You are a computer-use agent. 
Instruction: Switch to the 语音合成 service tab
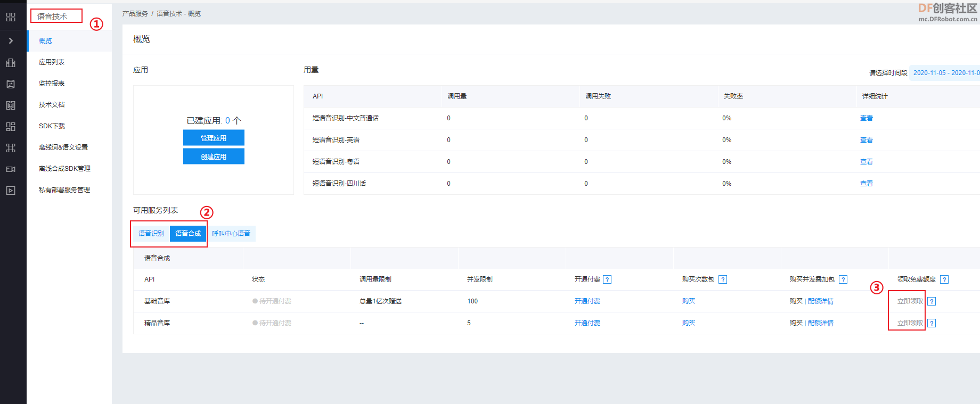188,233
